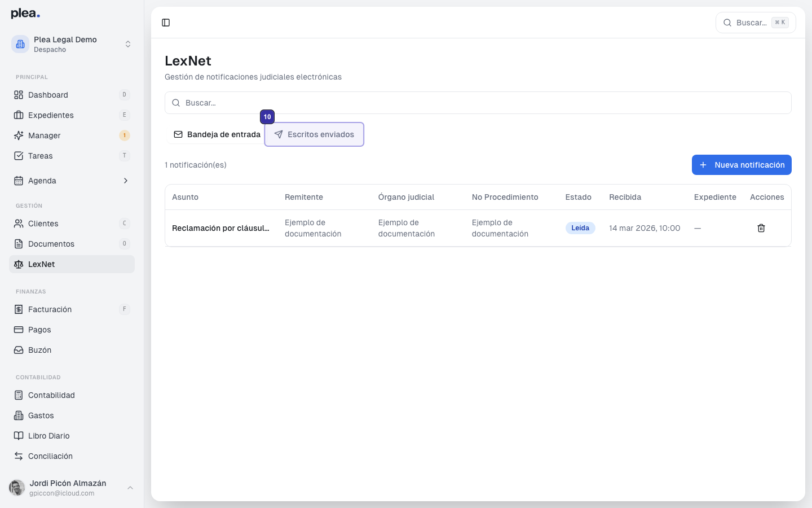
Task: Click Nueva notificación button
Action: coord(742,165)
